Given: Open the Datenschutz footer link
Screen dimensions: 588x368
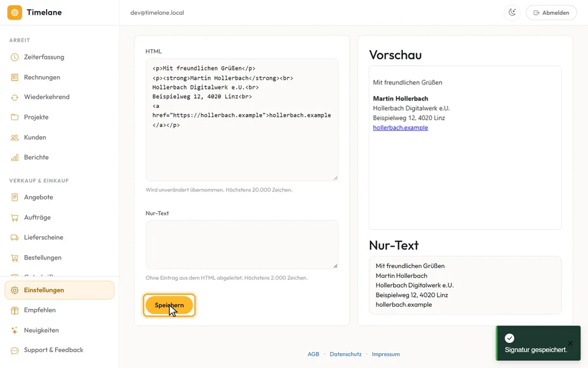Looking at the screenshot, I should 345,354.
